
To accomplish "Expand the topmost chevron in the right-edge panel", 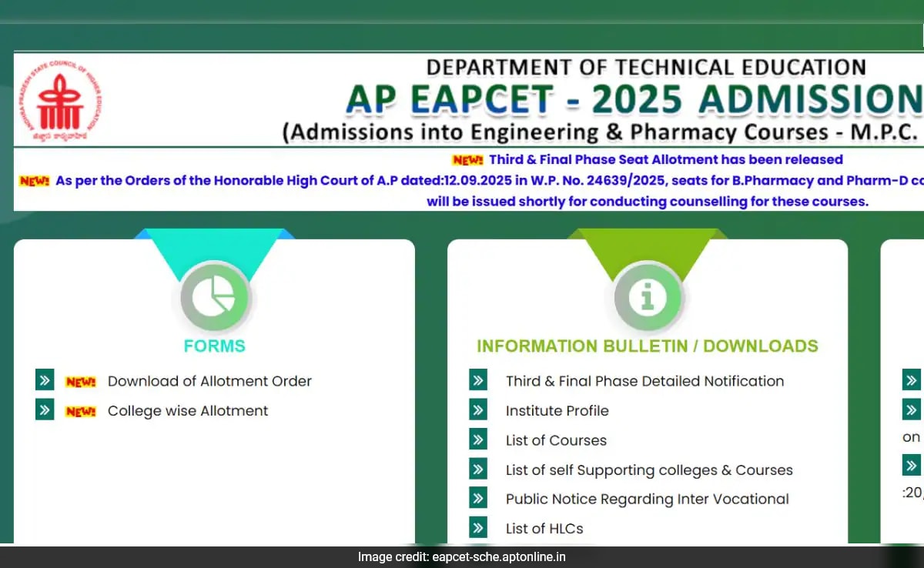I will pyautogui.click(x=910, y=379).
